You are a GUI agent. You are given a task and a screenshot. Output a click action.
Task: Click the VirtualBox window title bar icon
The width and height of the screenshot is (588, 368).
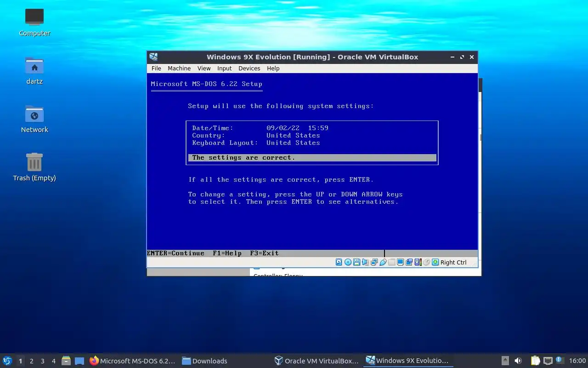click(x=153, y=57)
